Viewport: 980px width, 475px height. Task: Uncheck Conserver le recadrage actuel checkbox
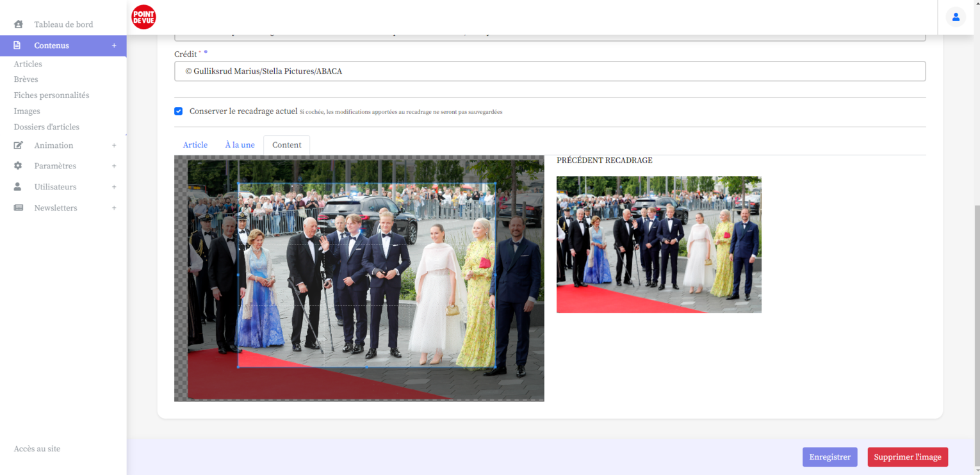click(179, 111)
